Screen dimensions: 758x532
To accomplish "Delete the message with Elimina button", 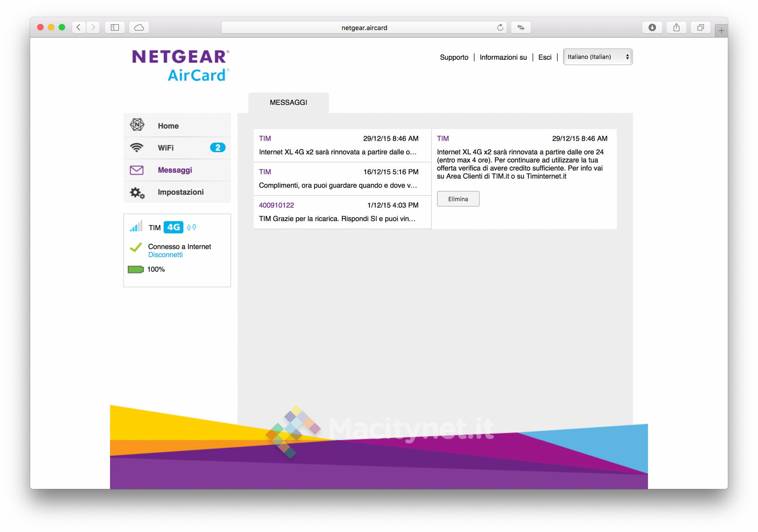I will point(458,199).
